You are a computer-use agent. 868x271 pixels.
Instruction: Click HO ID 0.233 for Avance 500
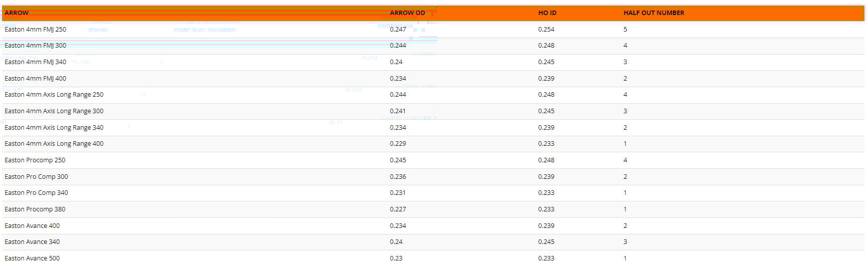pyautogui.click(x=546, y=258)
